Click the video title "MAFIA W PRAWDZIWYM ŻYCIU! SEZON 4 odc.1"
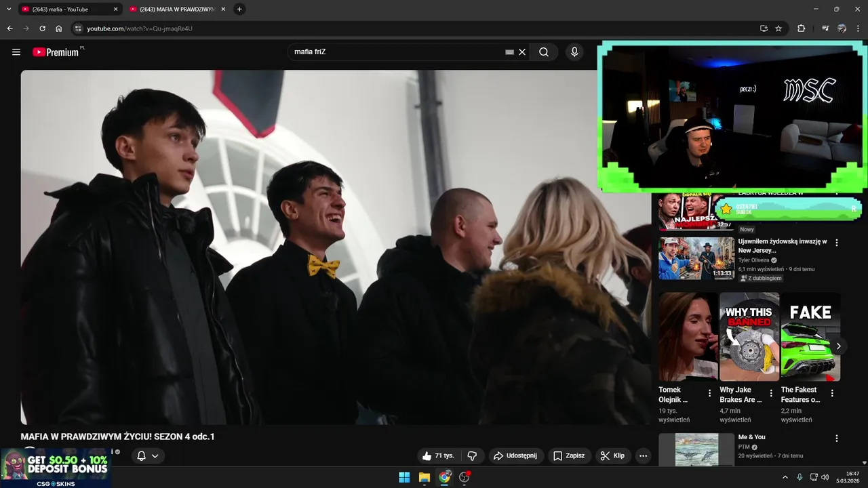This screenshot has width=868, height=488. point(117,436)
